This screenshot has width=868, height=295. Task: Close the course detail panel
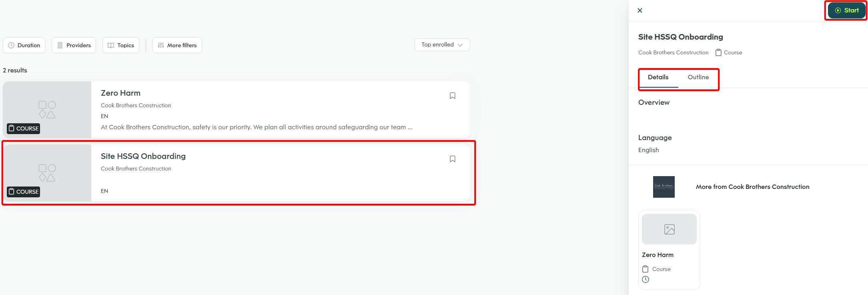click(640, 10)
